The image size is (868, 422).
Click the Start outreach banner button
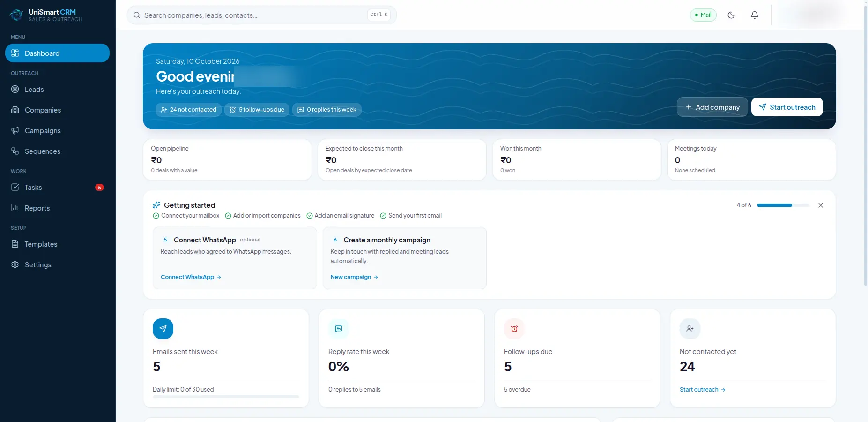[x=787, y=107]
